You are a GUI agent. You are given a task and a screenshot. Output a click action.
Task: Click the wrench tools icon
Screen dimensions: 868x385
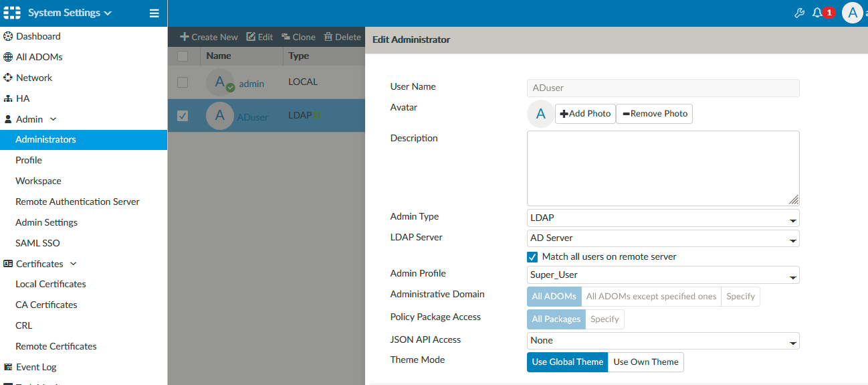click(x=799, y=13)
